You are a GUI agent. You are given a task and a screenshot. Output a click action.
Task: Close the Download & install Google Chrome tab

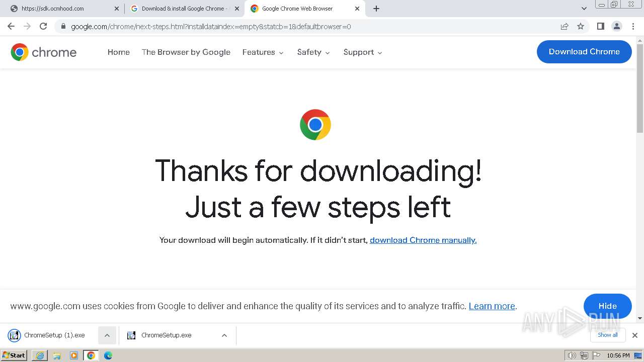(237, 9)
